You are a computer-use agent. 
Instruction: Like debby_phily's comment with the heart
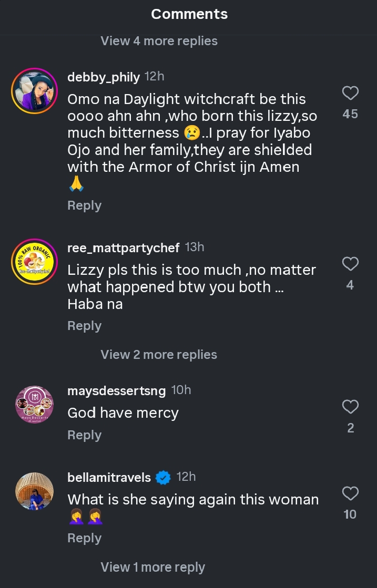click(350, 94)
